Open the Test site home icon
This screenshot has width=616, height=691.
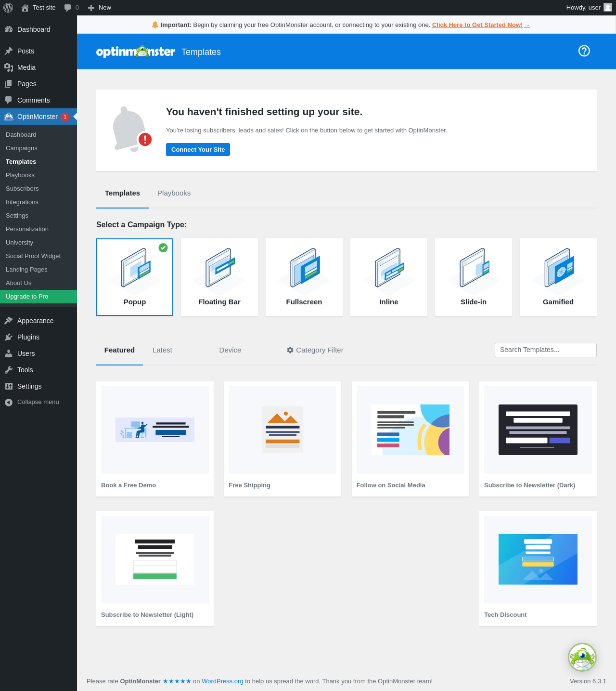25,8
